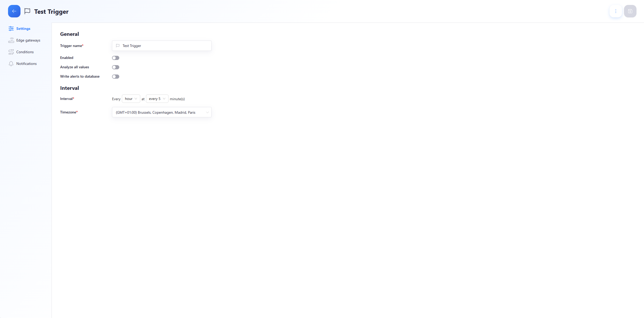Click the flag icon inside Trigger name field
644x318 pixels.
118,46
